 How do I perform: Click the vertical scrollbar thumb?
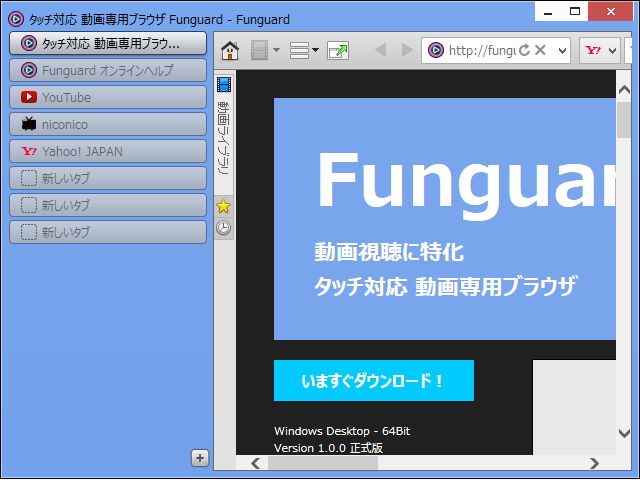(x=624, y=120)
